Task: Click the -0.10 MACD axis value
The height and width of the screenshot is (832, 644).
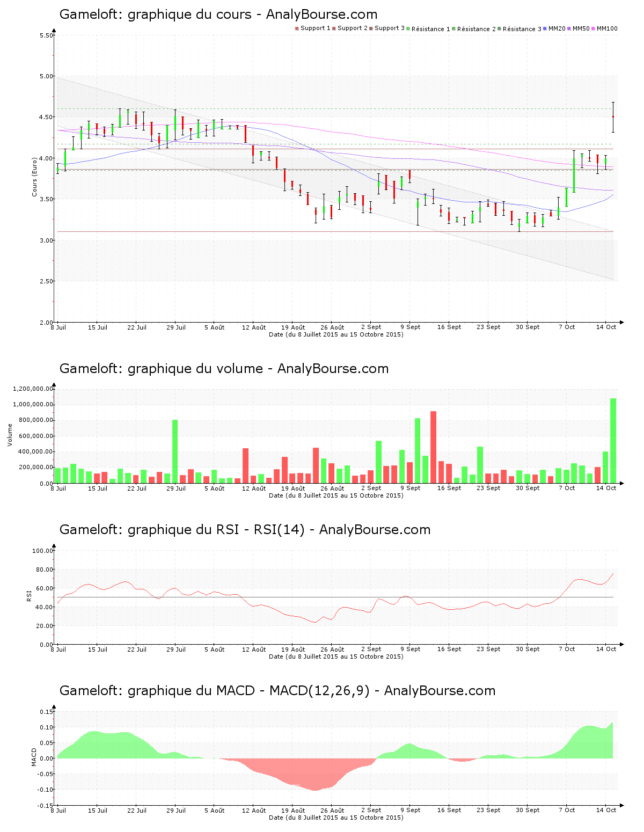Action: [45, 790]
